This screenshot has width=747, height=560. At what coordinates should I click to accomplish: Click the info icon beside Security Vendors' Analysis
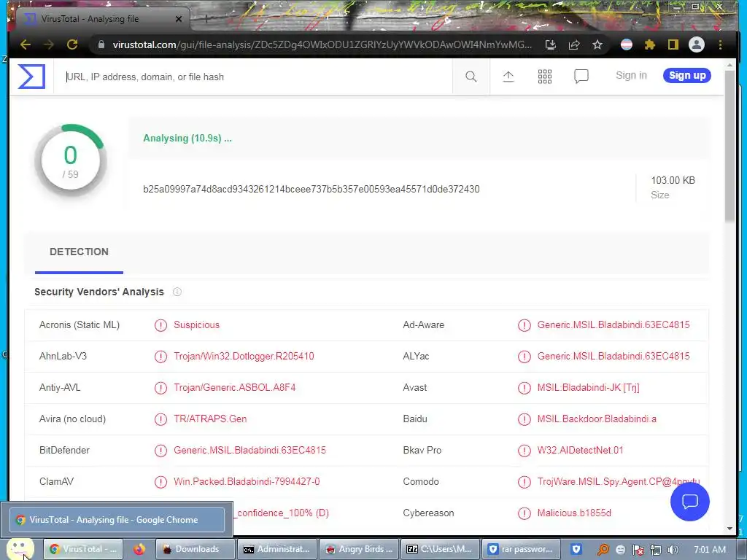point(177,292)
